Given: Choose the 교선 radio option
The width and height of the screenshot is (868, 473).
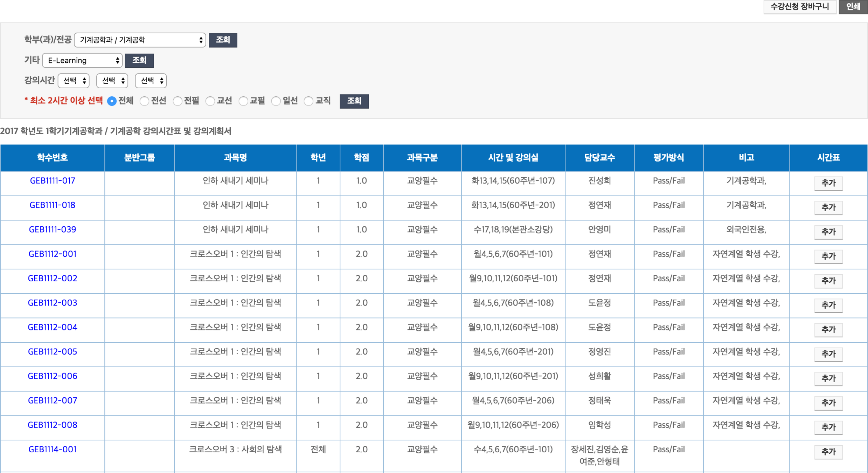Looking at the screenshot, I should pos(210,101).
